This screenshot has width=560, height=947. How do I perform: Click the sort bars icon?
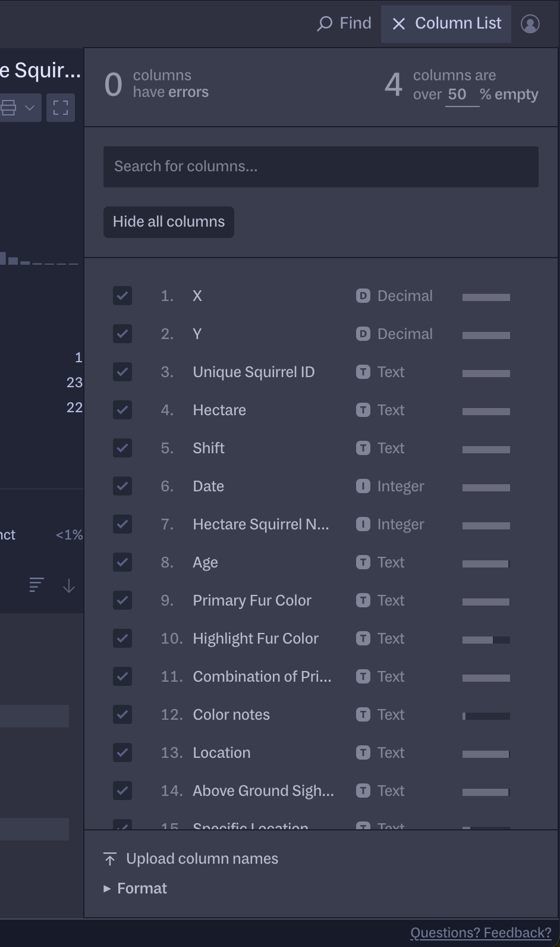[x=36, y=585]
